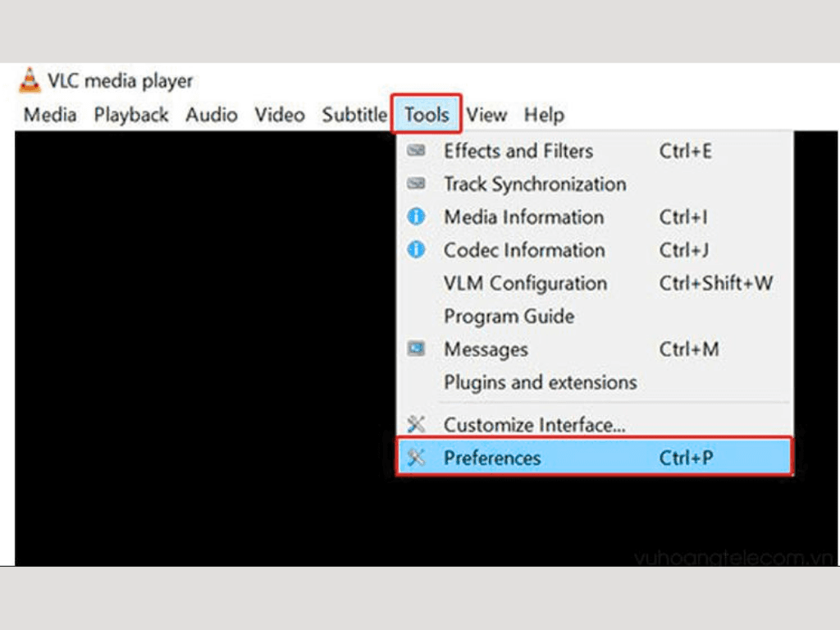Screen dimensions: 840x630
Task: Click the Messages icon
Action: pos(416,349)
